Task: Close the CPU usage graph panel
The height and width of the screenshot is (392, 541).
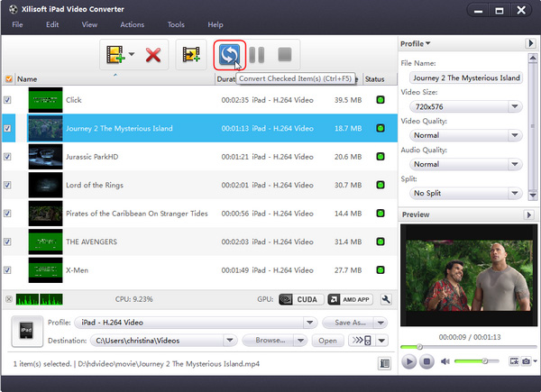Action: click(x=9, y=299)
